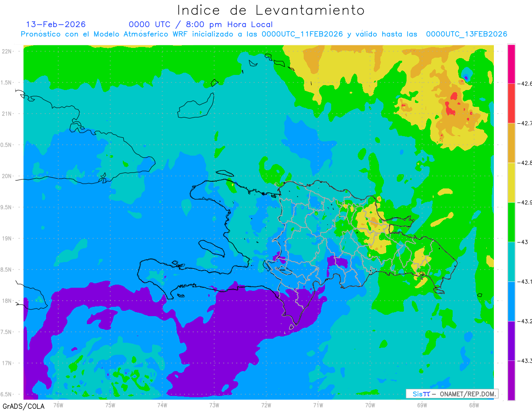532x411 pixels.
Task: Click the '69W' longitude axis label
Action: (x=422, y=405)
